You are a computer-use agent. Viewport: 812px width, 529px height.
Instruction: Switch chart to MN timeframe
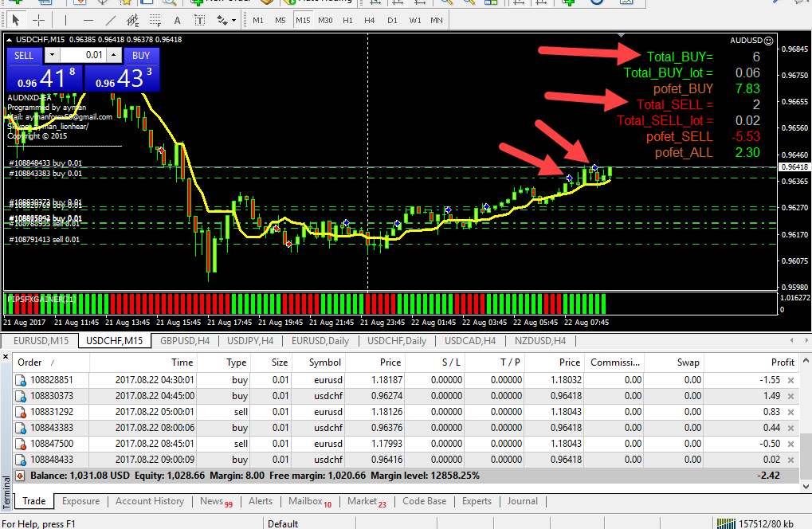(x=437, y=20)
